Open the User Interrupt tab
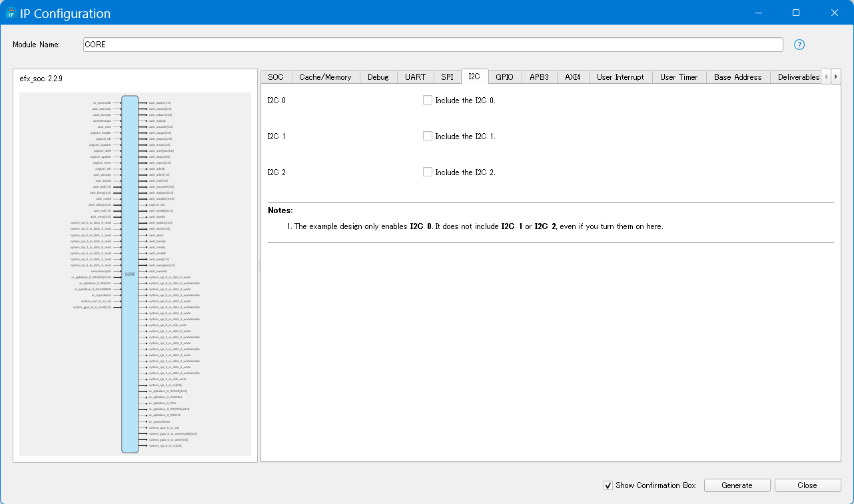 [x=620, y=77]
